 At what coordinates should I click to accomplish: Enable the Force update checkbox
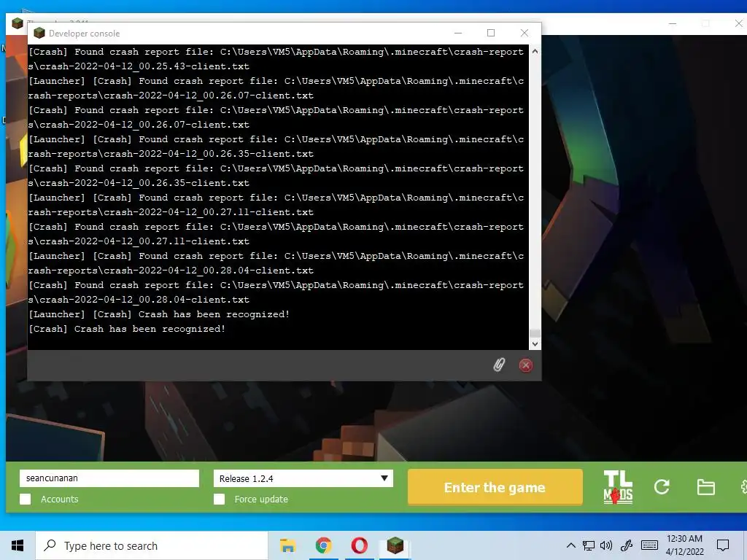click(219, 499)
